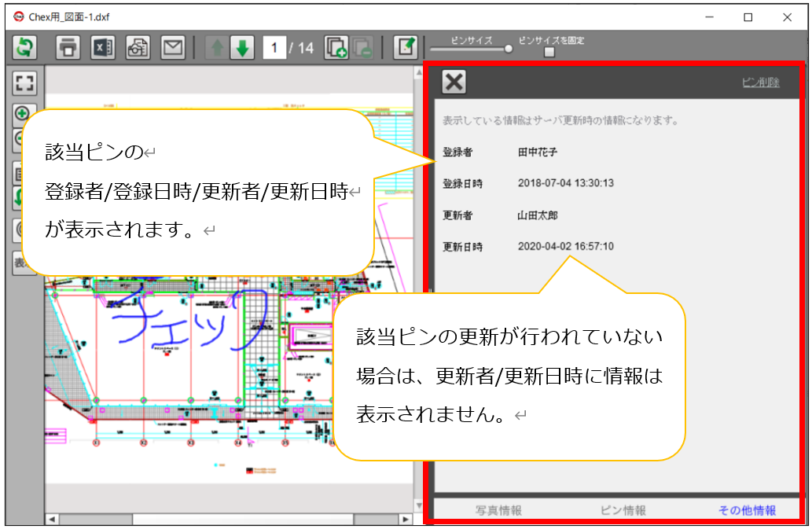This screenshot has width=812, height=529.
Task: Switch to the ピン情報 tab
Action: pos(623,510)
